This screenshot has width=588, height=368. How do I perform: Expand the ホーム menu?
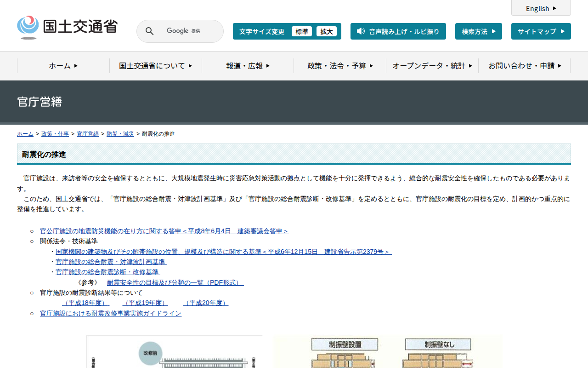pos(63,66)
